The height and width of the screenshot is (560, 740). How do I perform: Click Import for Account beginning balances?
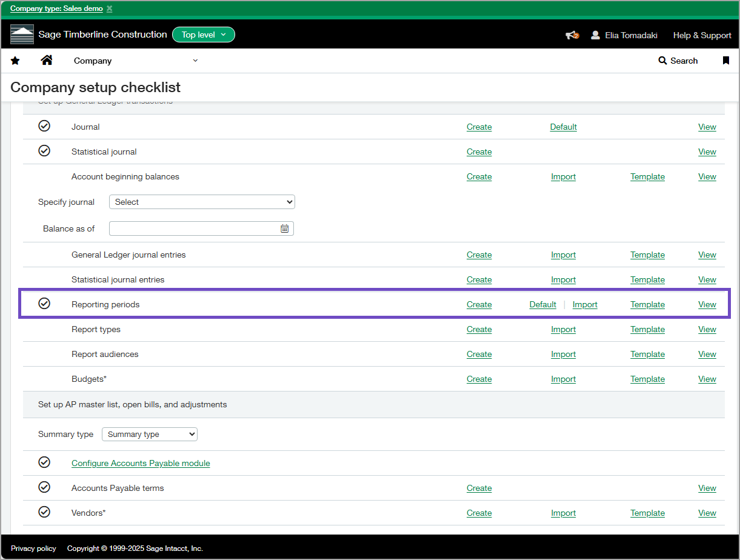563,176
